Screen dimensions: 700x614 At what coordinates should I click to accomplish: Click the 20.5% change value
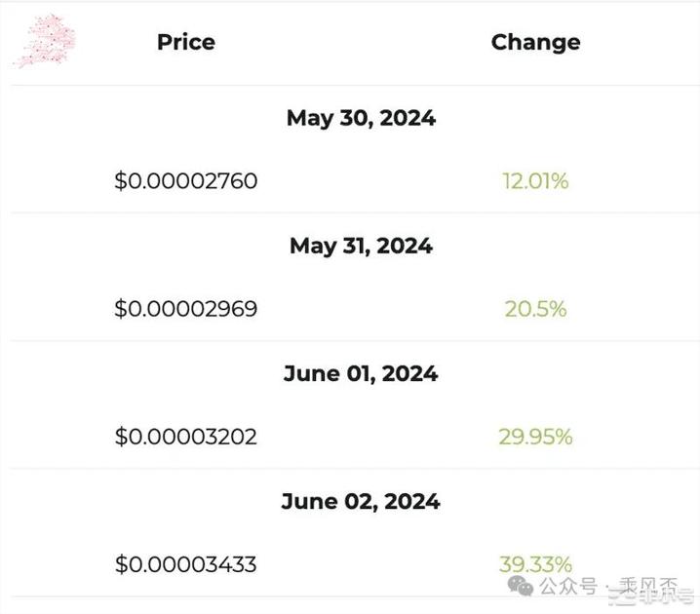point(535,309)
